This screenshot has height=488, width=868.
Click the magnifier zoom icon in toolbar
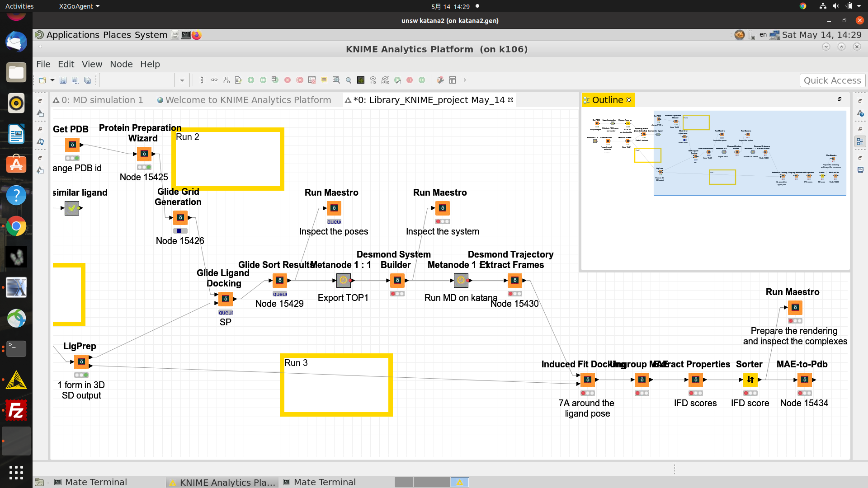349,80
